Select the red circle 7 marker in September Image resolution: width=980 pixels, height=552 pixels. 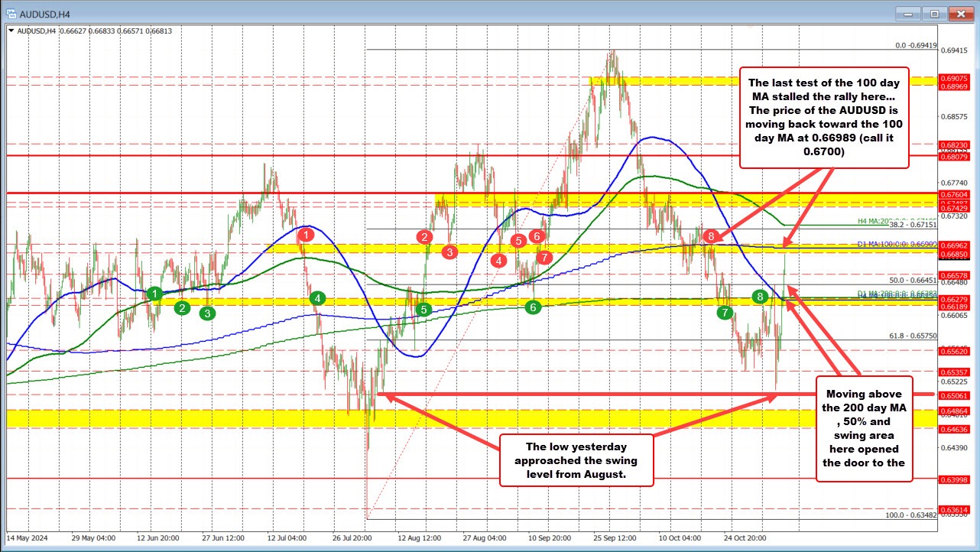point(544,258)
